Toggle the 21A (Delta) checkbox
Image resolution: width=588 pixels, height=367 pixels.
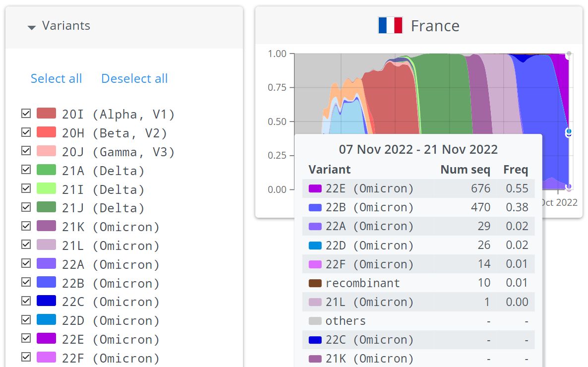[x=26, y=170]
